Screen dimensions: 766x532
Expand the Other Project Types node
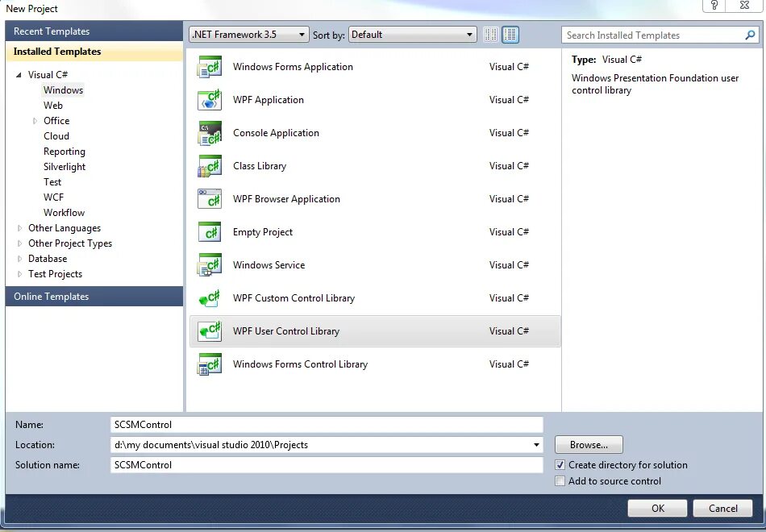[19, 243]
